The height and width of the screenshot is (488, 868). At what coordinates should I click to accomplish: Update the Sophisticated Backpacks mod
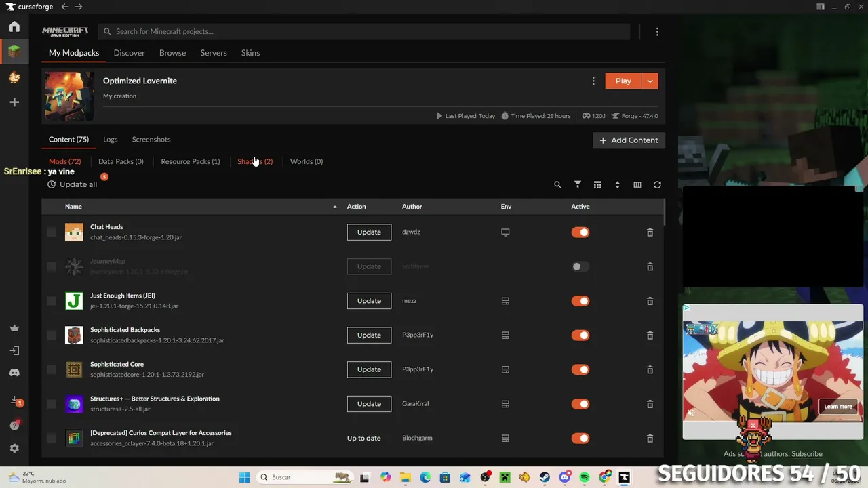pyautogui.click(x=369, y=335)
